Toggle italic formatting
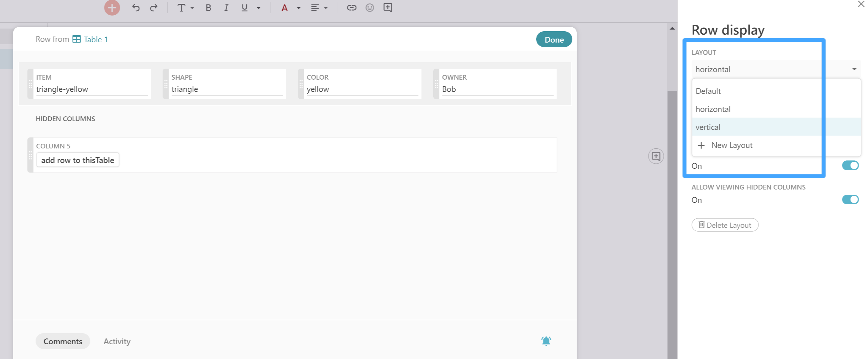The height and width of the screenshot is (359, 868). [226, 8]
